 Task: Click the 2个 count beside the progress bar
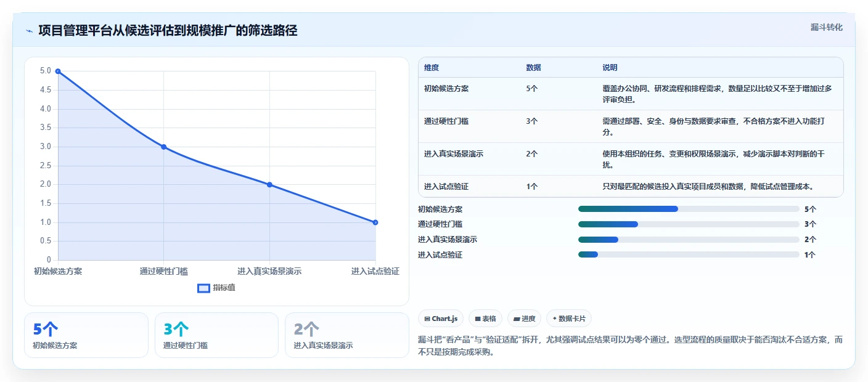(x=810, y=240)
